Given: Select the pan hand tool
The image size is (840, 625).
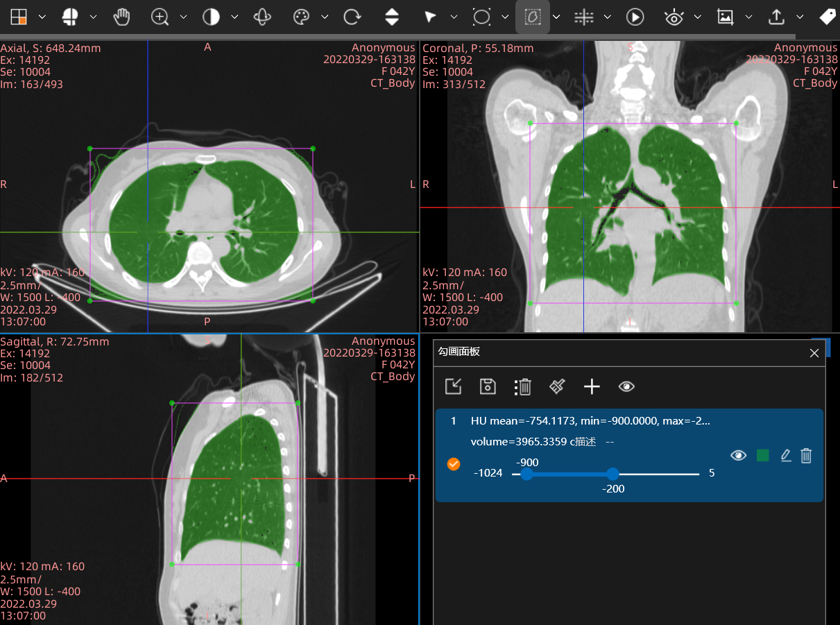Looking at the screenshot, I should (121, 17).
